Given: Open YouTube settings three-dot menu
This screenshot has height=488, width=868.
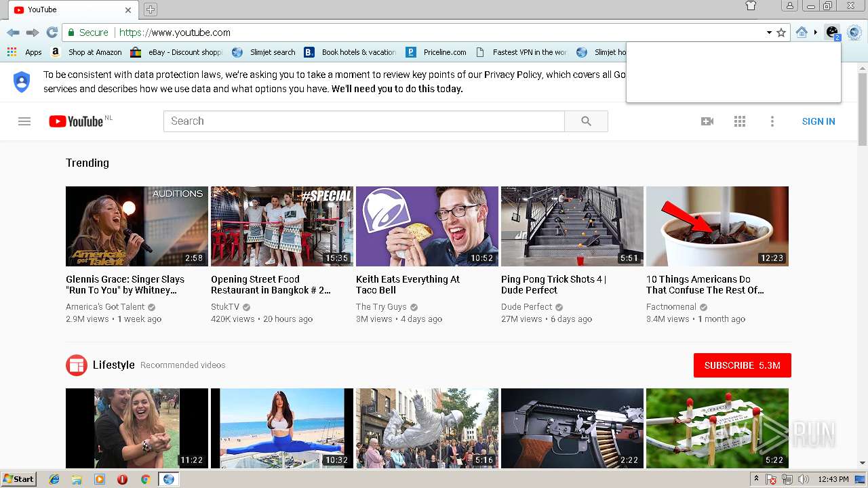Looking at the screenshot, I should [x=772, y=121].
